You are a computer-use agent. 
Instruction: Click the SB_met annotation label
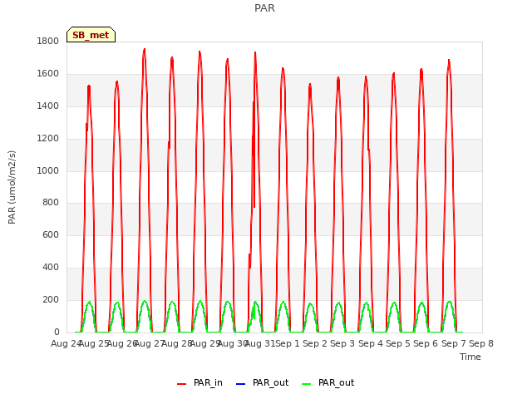click(x=91, y=35)
